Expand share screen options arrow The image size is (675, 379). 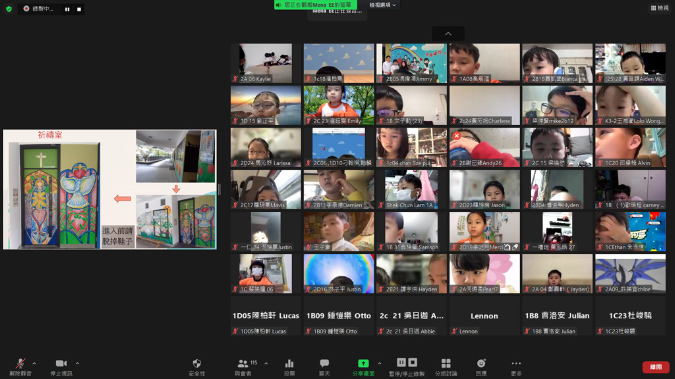(379, 363)
